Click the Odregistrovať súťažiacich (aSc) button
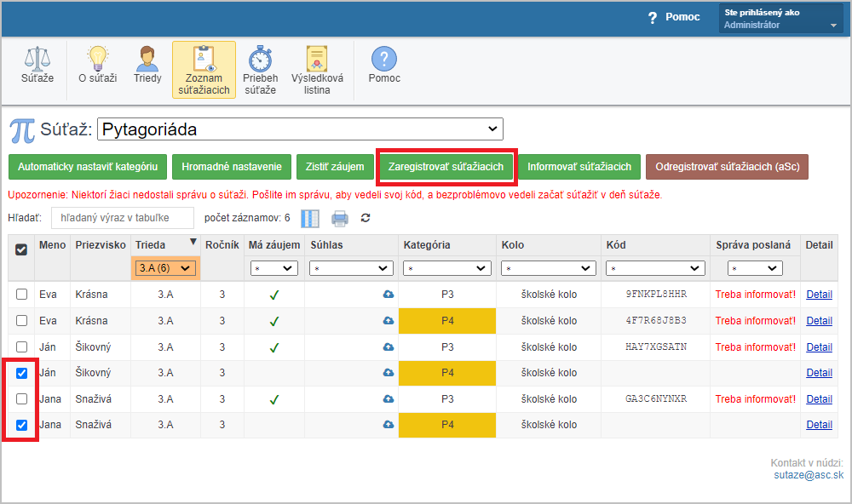Viewport: 852px width, 504px height. point(727,167)
